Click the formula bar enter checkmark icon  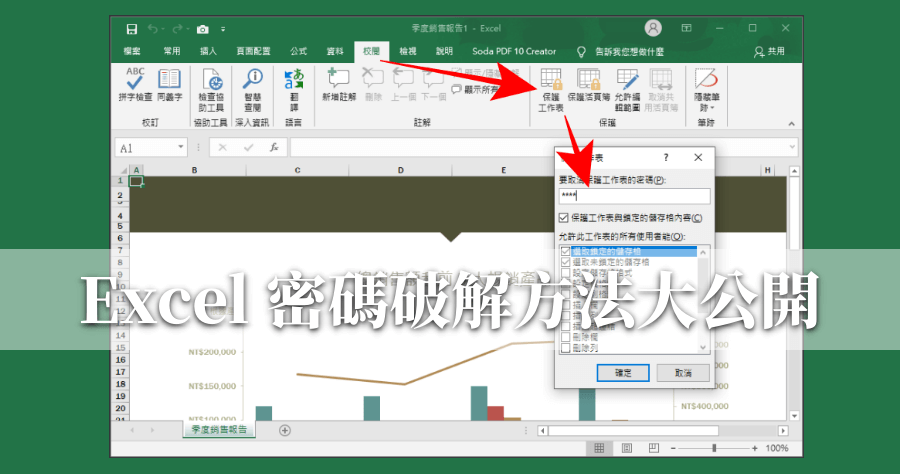click(249, 147)
